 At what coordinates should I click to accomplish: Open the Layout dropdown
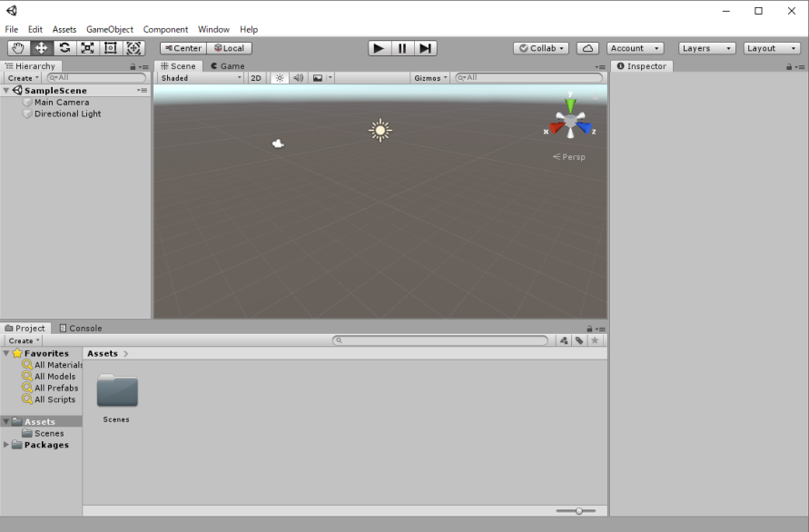tap(772, 48)
